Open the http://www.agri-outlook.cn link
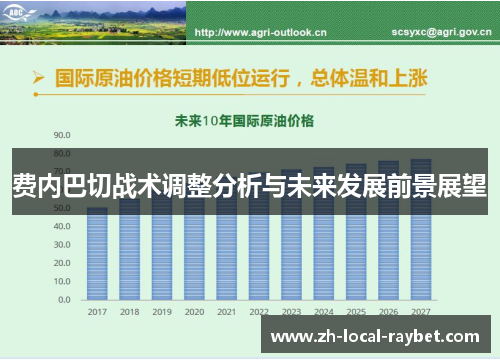The width and height of the screenshot is (500, 362). pyautogui.click(x=260, y=33)
